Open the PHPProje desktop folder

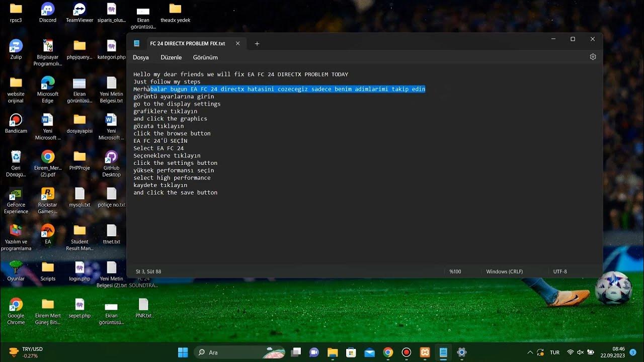click(x=79, y=160)
